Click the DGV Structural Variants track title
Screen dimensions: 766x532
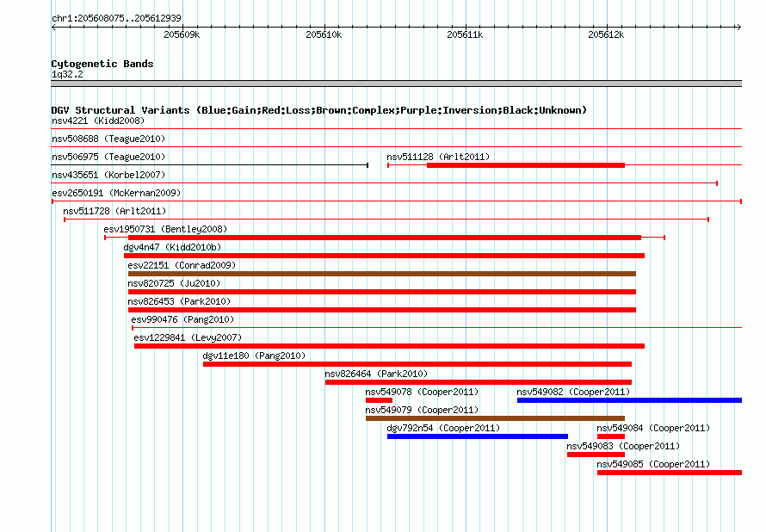click(318, 110)
